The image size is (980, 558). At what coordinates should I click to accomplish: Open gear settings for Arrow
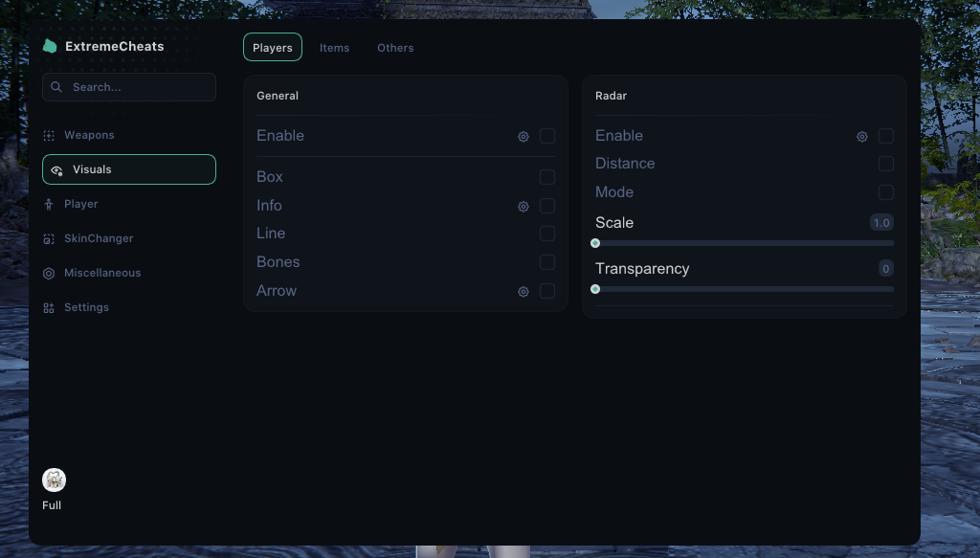click(x=523, y=291)
